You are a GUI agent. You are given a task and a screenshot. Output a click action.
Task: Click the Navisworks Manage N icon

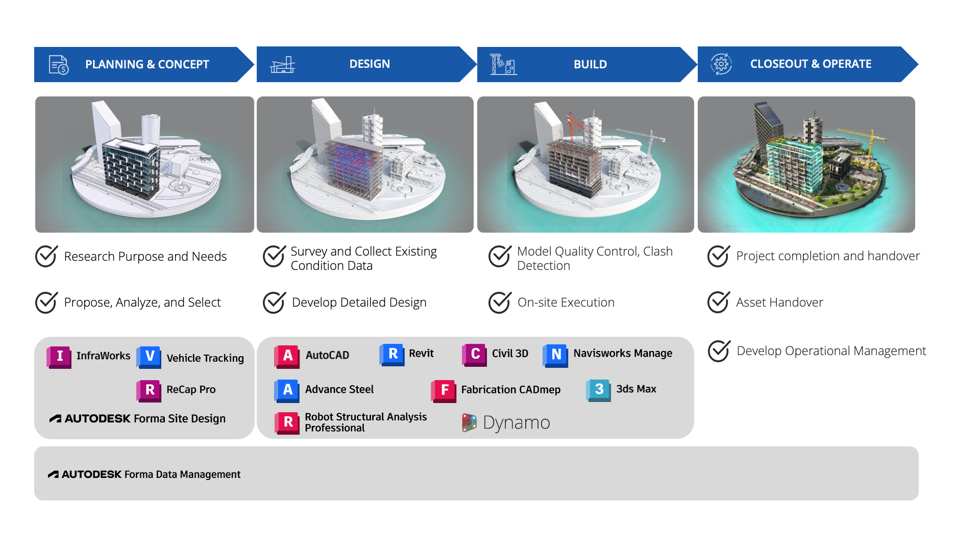555,355
